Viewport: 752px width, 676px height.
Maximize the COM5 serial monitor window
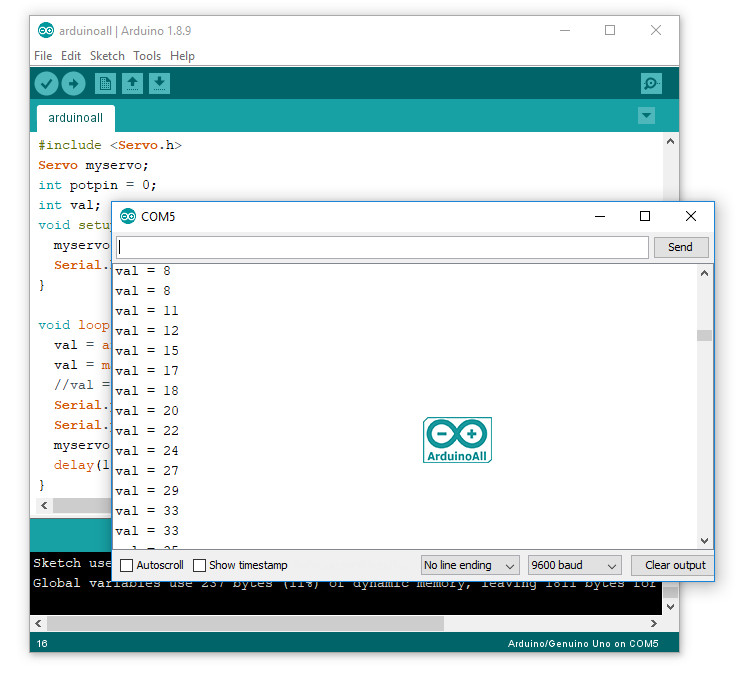click(645, 216)
